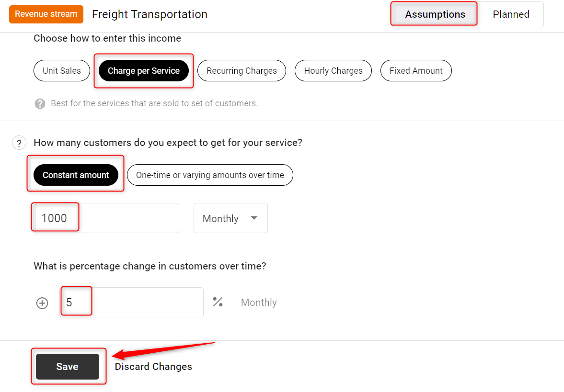Switch to the Assumptions tab
This screenshot has width=564, height=392.
point(435,14)
